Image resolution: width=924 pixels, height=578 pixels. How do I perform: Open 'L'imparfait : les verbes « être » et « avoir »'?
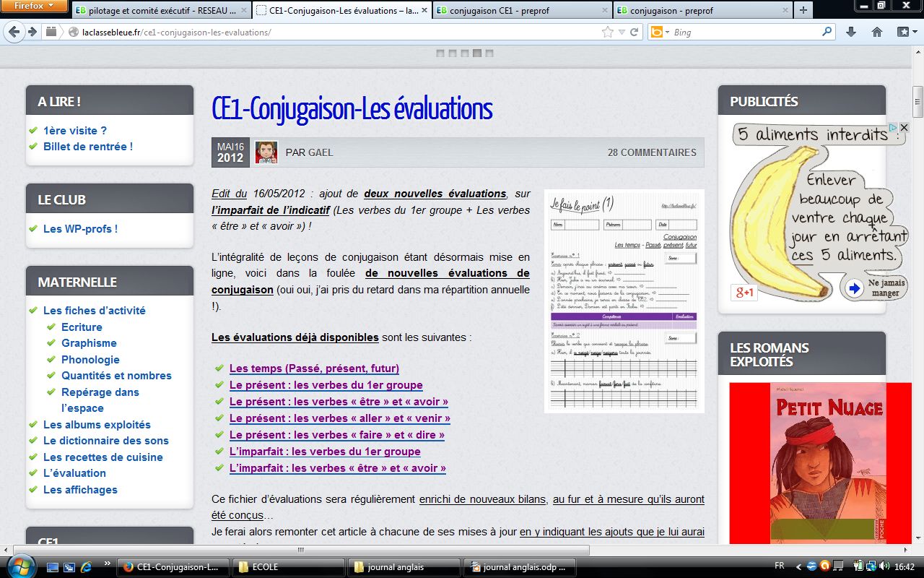point(338,468)
